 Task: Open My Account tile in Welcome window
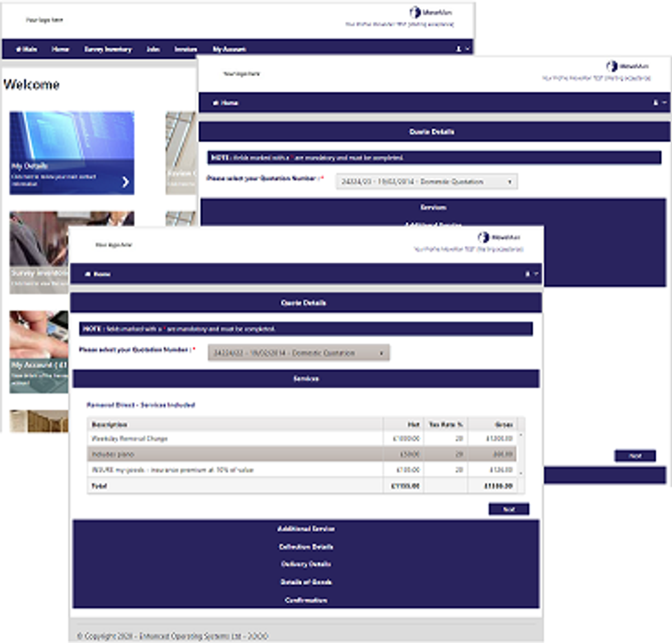tap(39, 352)
